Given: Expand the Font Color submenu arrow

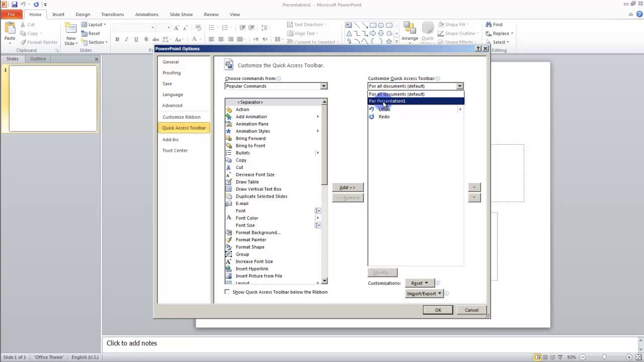Looking at the screenshot, I should [317, 218].
